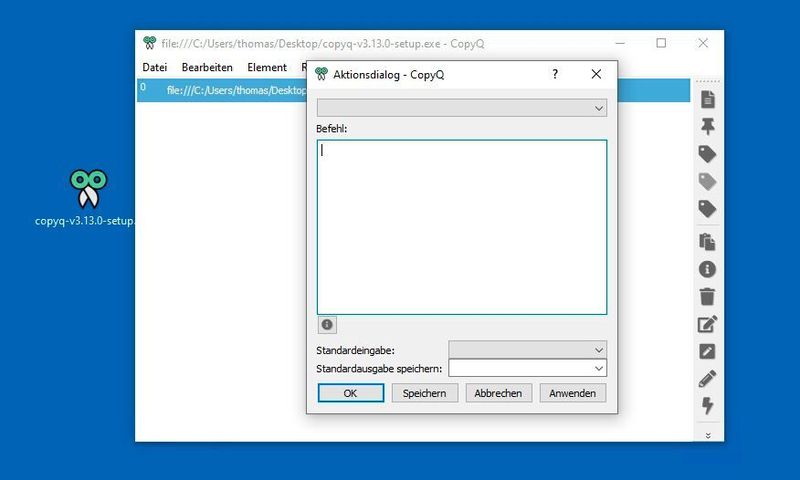The width and height of the screenshot is (800, 480).
Task: Open the Element menu
Action: click(x=267, y=67)
